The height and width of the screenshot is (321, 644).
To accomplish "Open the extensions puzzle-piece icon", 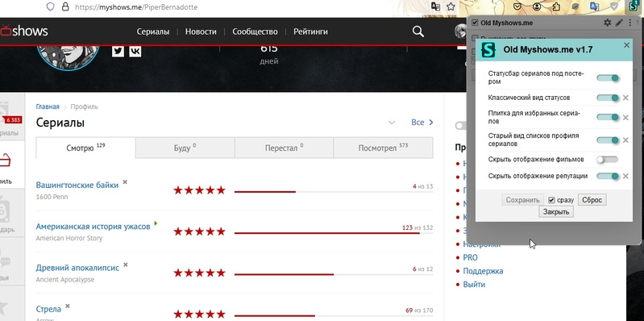I will 556,6.
